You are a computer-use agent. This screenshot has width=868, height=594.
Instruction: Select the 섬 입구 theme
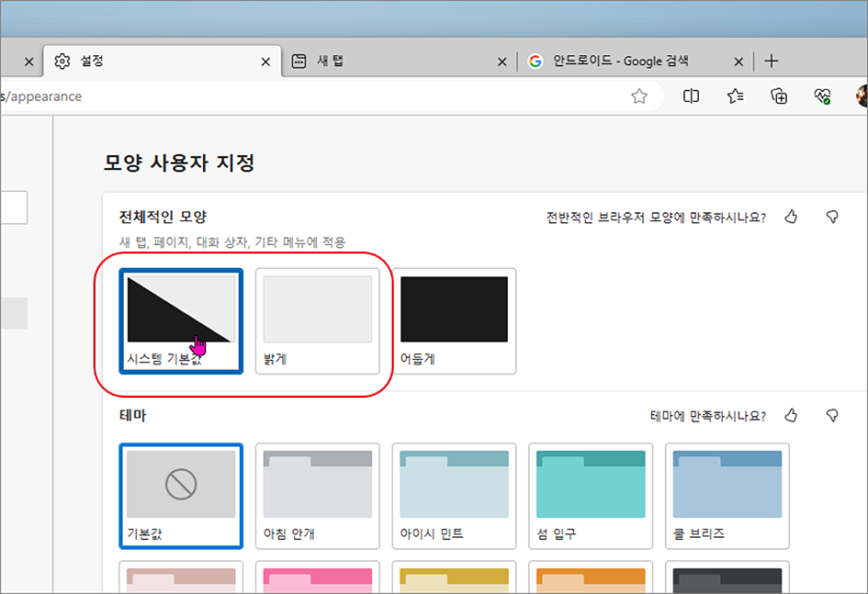click(591, 496)
